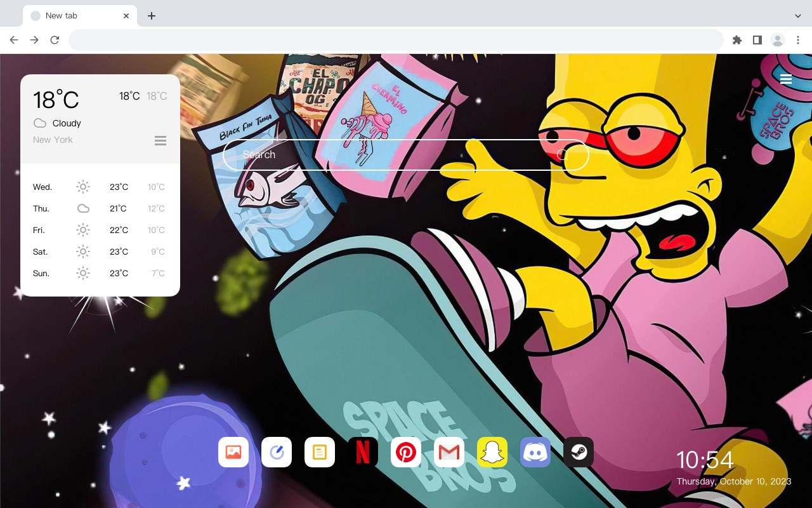This screenshot has height=508, width=812.
Task: Select the New tab tab
Action: (x=80, y=16)
